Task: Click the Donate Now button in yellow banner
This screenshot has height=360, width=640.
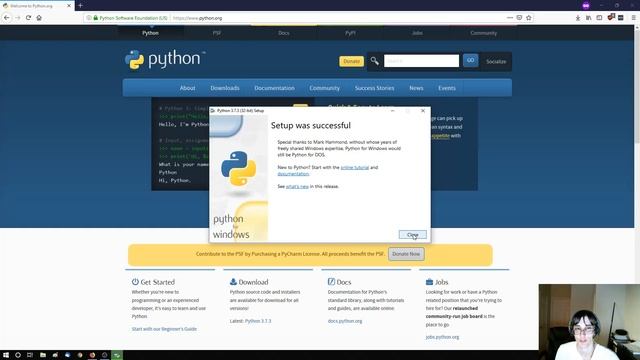Action: [406, 254]
